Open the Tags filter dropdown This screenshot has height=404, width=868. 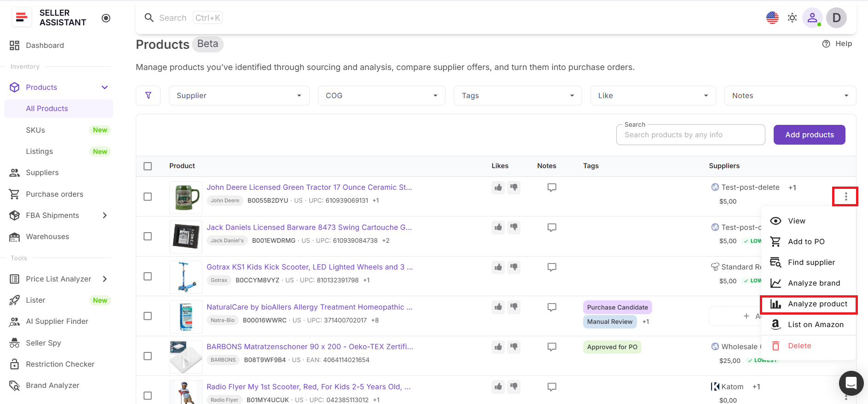(518, 95)
